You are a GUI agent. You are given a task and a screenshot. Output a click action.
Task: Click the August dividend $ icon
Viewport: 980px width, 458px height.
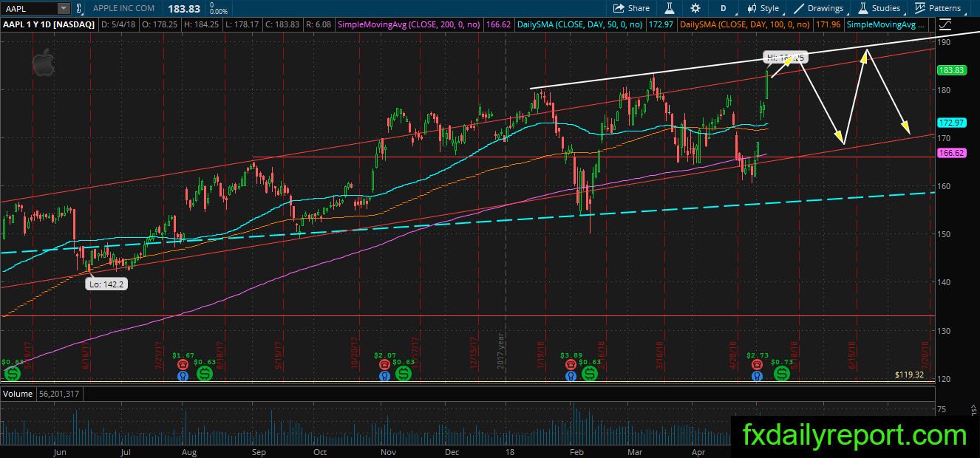click(x=205, y=375)
